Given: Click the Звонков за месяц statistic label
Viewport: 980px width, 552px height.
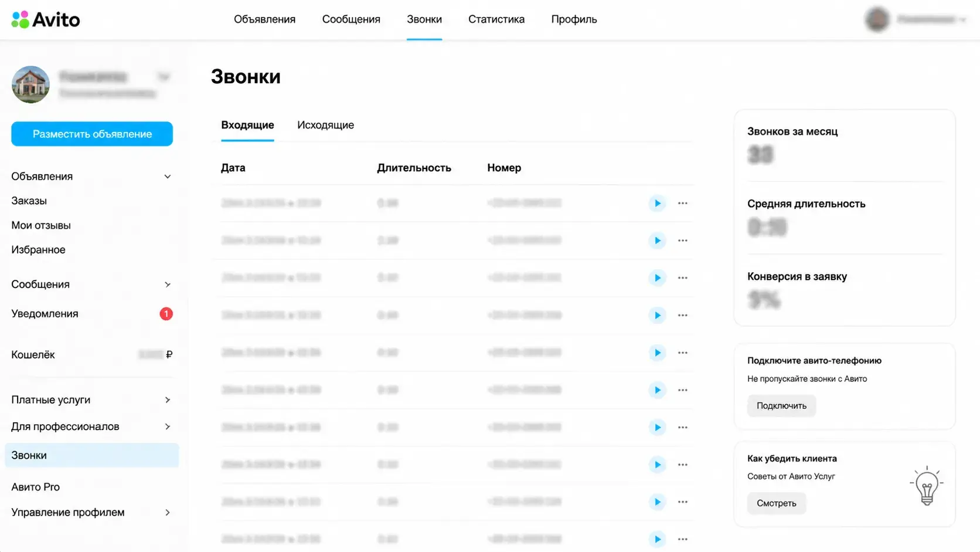Looking at the screenshot, I should 792,131.
